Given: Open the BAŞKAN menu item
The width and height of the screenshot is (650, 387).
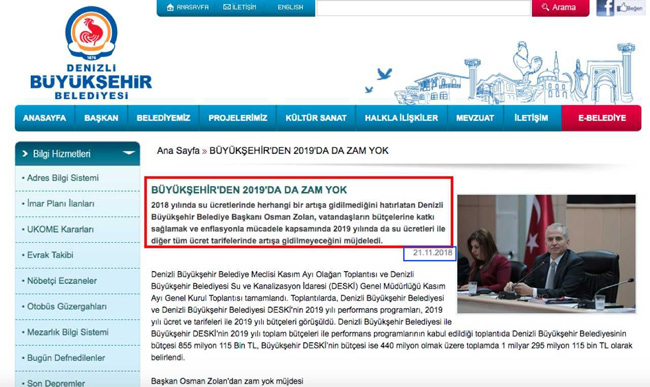Looking at the screenshot, I should [101, 118].
